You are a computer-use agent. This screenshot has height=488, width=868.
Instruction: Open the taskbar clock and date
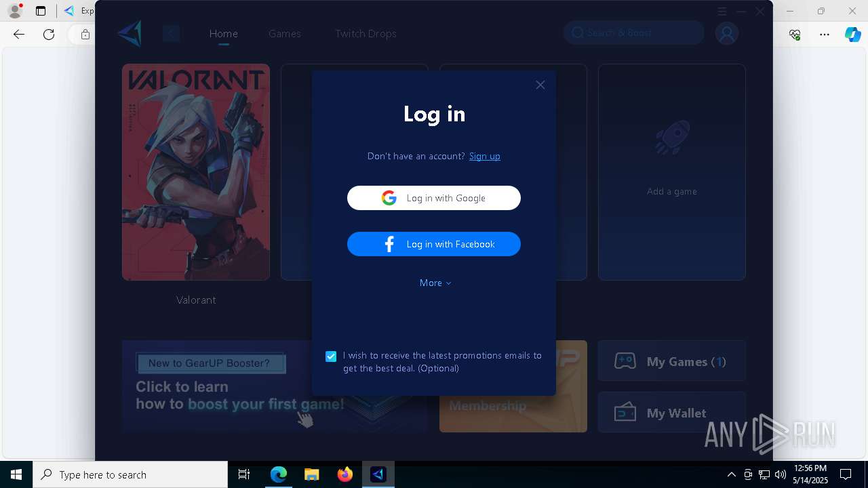(810, 474)
